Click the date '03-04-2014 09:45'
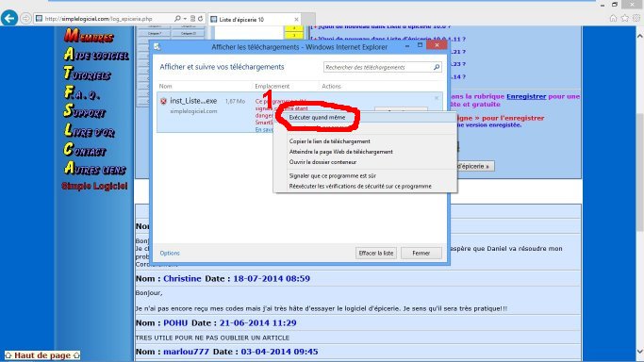Viewport: 644px width, 362px height. click(279, 352)
